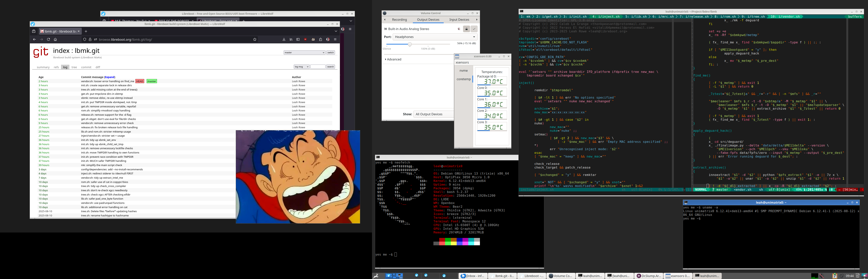
Task: Show previous Volume Control tabs with left arrow
Action: click(385, 20)
